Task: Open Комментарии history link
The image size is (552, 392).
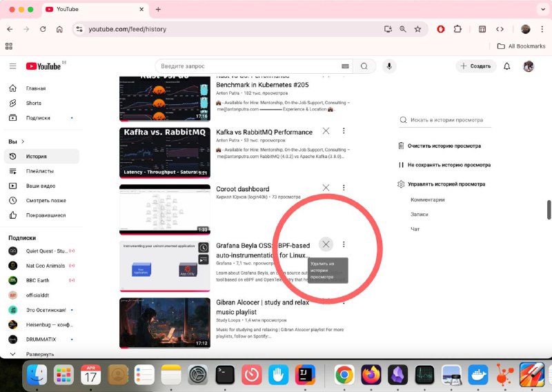Action: coord(427,199)
